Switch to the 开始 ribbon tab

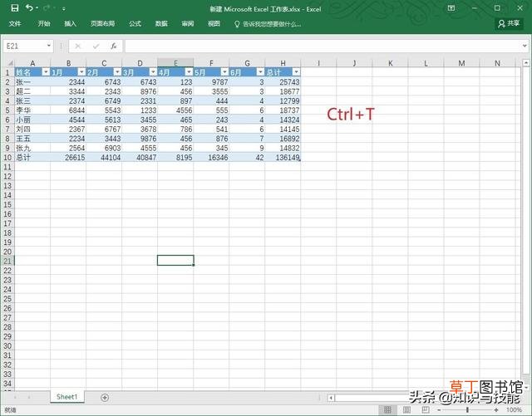point(44,23)
